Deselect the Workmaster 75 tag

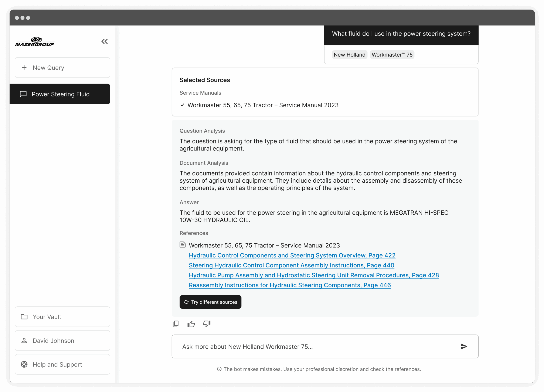point(392,54)
